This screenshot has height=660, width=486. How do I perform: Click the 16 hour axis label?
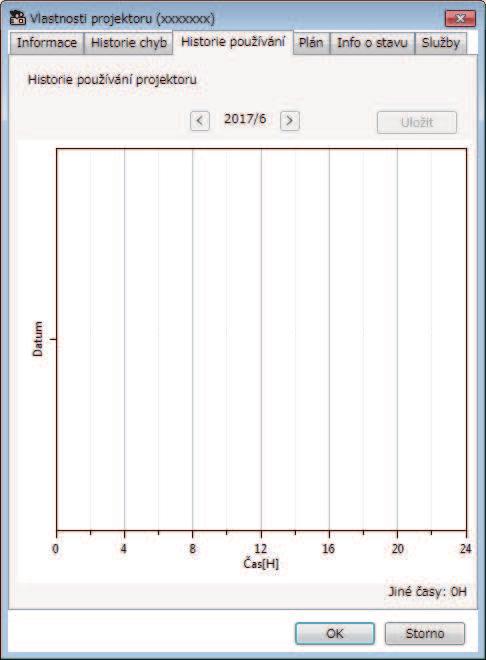click(329, 548)
